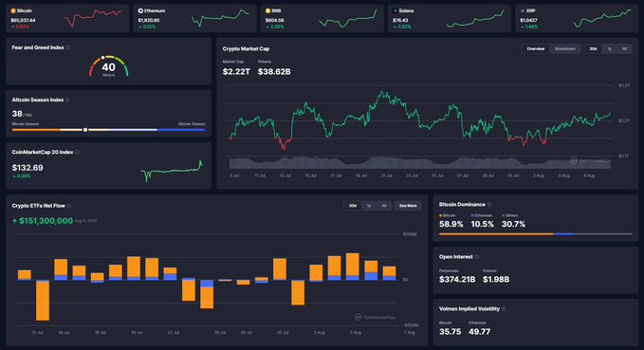Click the $2.22T market cap value
The height and width of the screenshot is (350, 644).
click(x=236, y=72)
